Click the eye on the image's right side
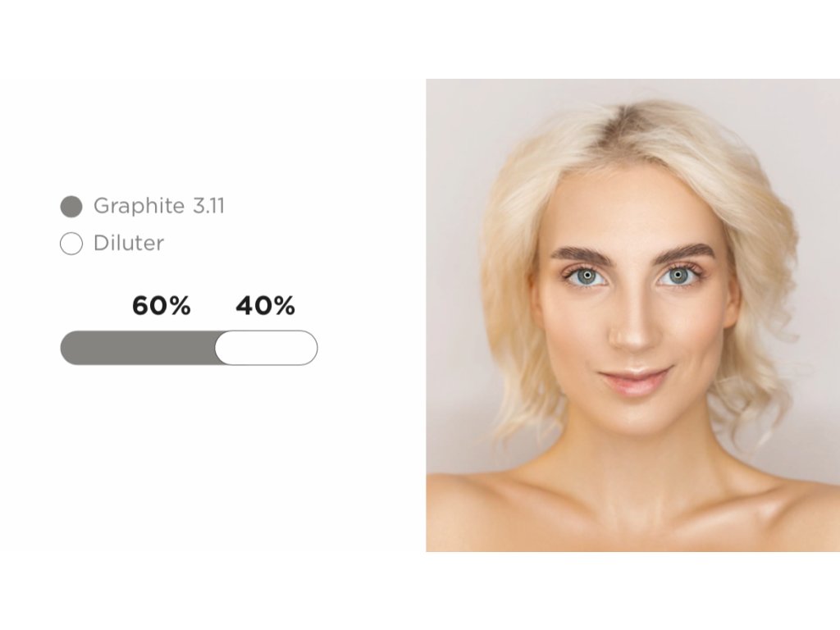This screenshot has width=840, height=630. pyautogui.click(x=678, y=275)
